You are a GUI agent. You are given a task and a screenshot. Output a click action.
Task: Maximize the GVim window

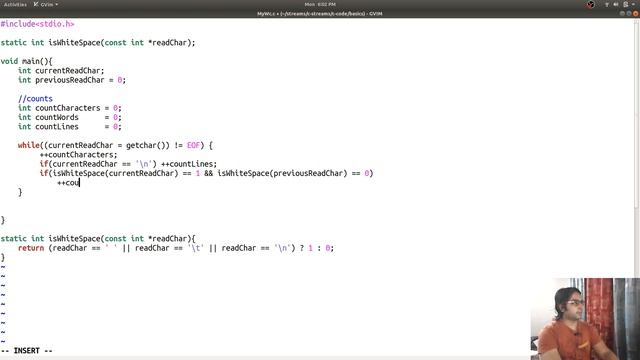(629, 13)
